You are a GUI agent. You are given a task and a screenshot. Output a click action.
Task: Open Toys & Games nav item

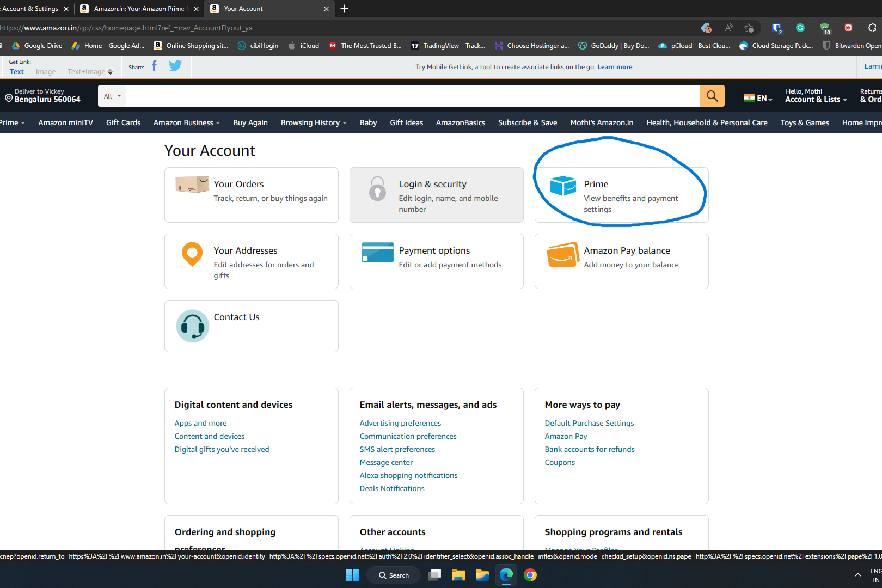[805, 123]
